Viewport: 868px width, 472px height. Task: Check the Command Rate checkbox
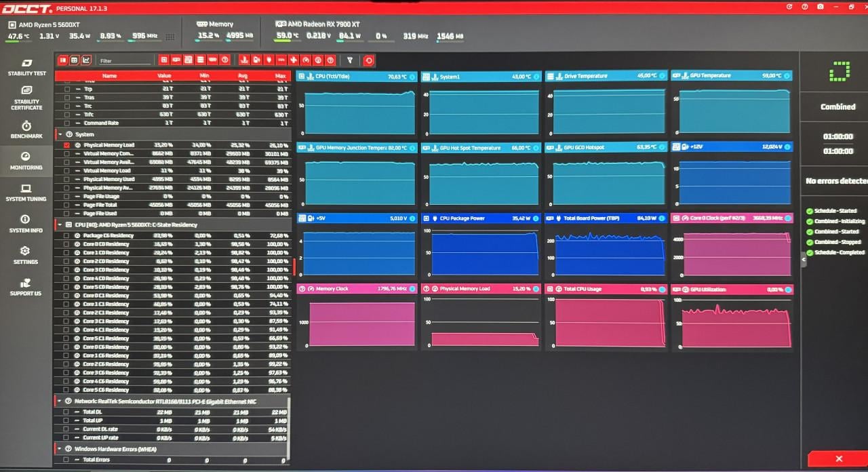point(66,123)
